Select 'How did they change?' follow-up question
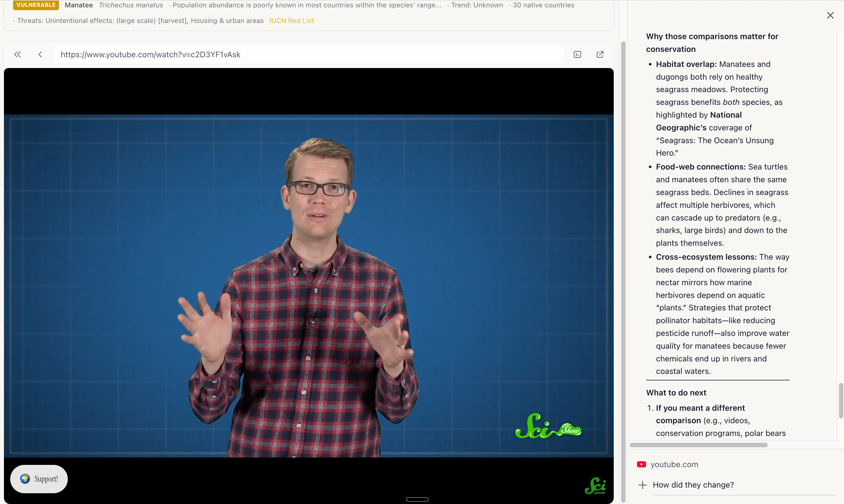The height and width of the screenshot is (504, 844). click(693, 485)
